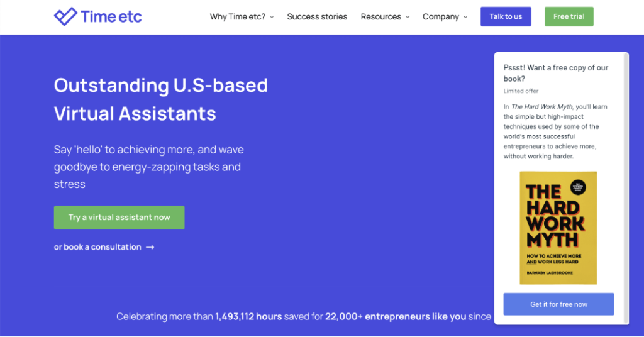Go to Success stories page
This screenshot has width=644, height=337.
pyautogui.click(x=317, y=17)
